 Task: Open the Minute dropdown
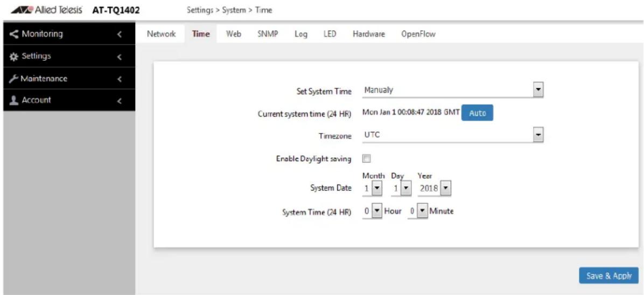point(418,212)
